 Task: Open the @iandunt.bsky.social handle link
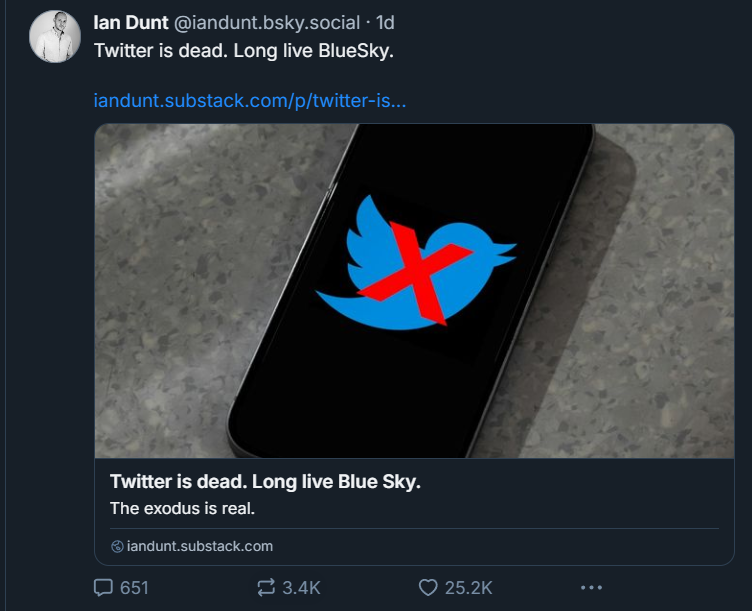pos(267,23)
